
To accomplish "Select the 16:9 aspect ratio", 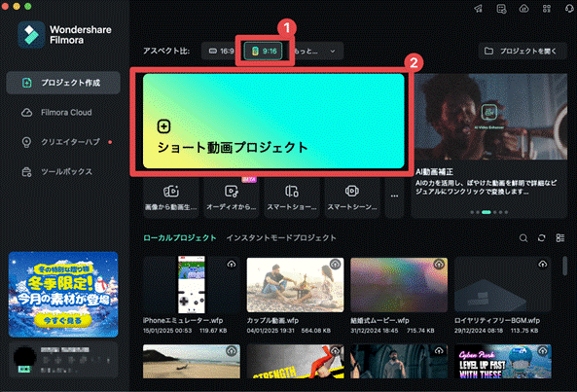I will click(221, 52).
